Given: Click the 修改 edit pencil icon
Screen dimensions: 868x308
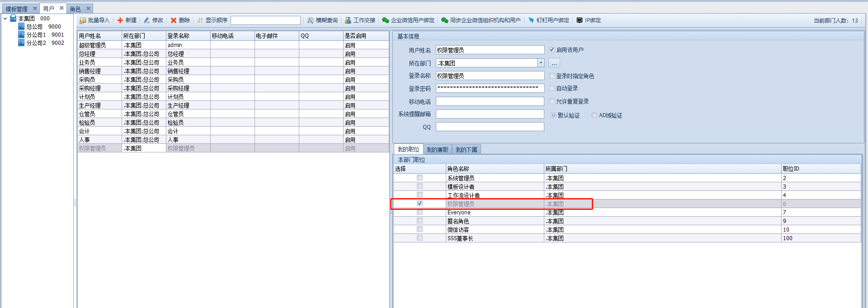Looking at the screenshot, I should (x=147, y=20).
